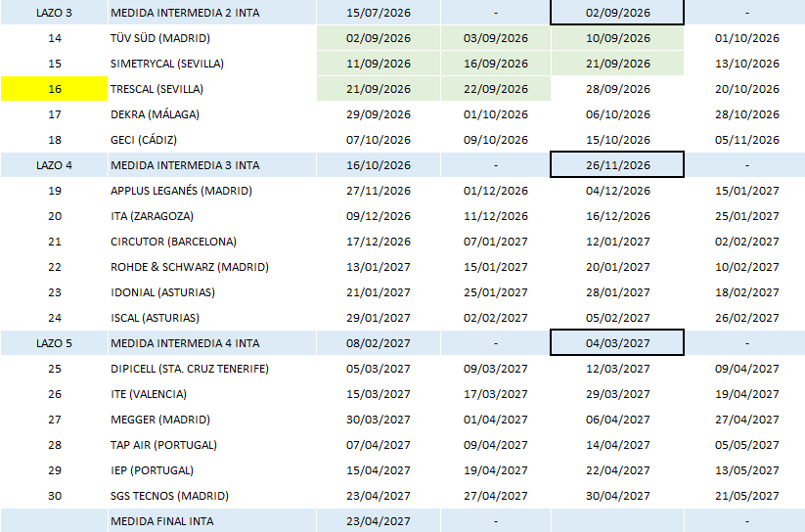The width and height of the screenshot is (805, 532).
Task: Select the cell 29/03/2027 in ITE row
Action: coord(617,394)
